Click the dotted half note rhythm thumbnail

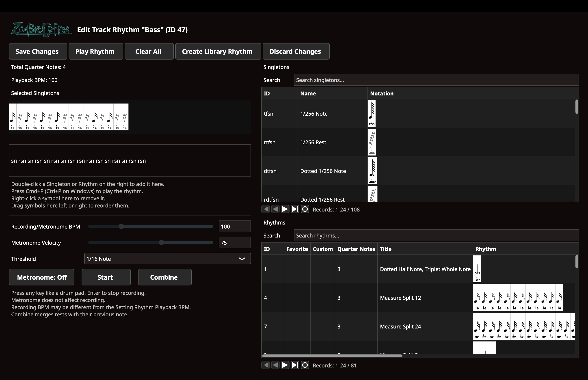(x=477, y=269)
